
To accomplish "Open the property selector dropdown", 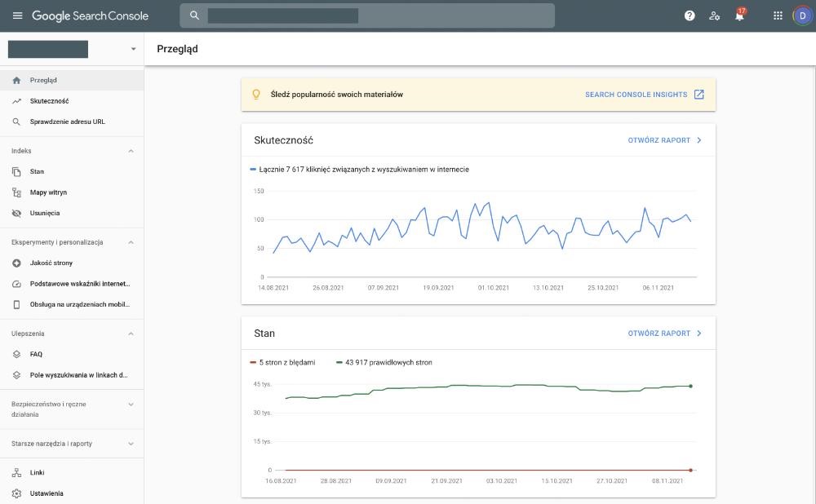I will [x=133, y=49].
